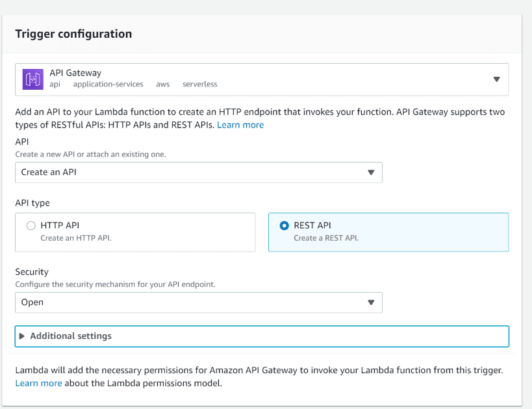Click the Trigger configuration heading
The width and height of the screenshot is (532, 409).
[x=73, y=34]
